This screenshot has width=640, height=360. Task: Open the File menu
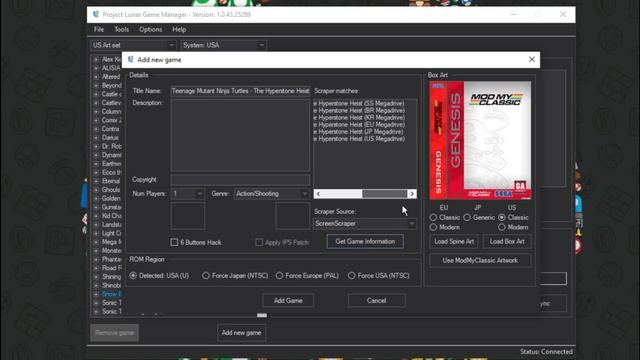(99, 29)
